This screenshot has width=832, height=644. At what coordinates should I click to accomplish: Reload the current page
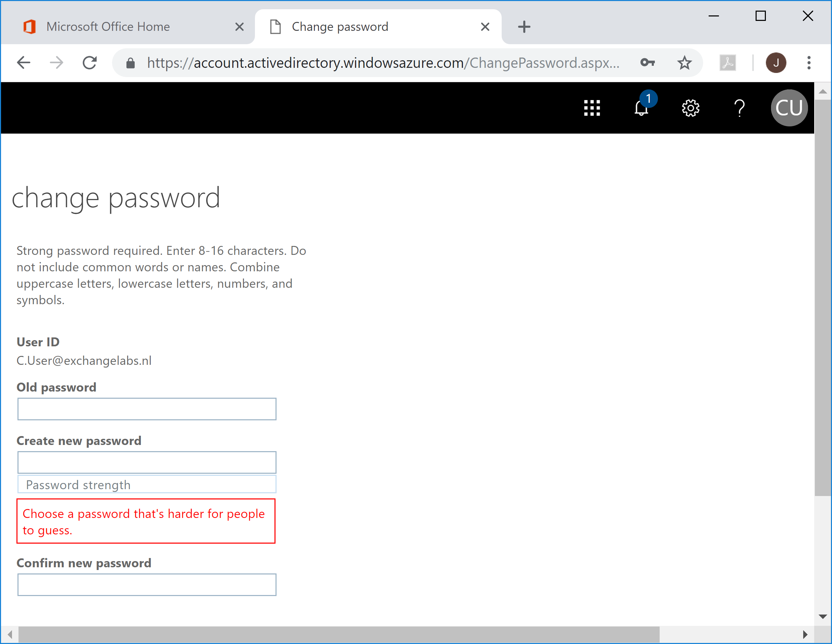click(89, 62)
